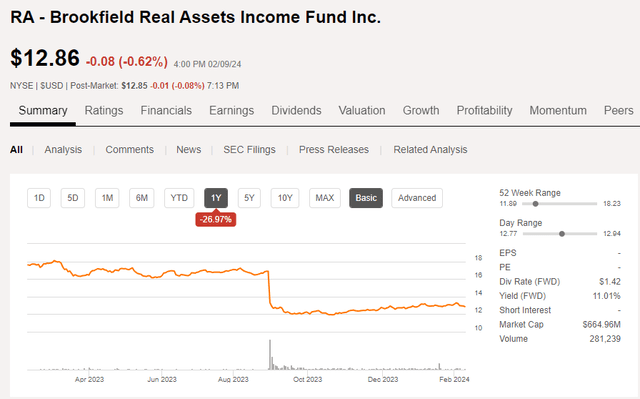Viewport: 640px width, 399px height.
Task: Switch chart to 5Y range
Action: [x=249, y=198]
